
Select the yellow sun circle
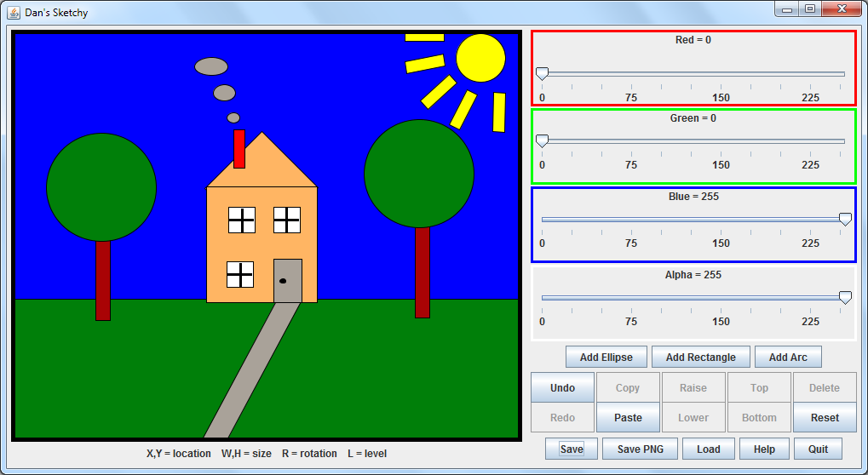click(480, 58)
